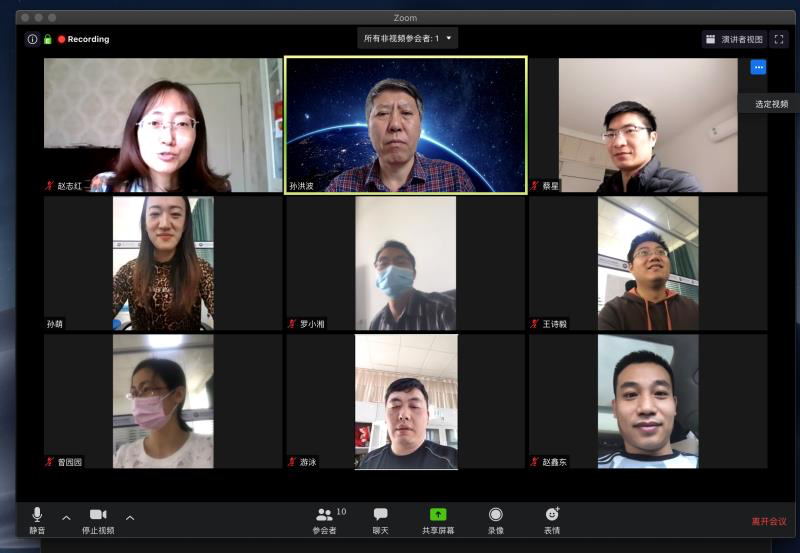800x553 pixels.
Task: Click the green share screen (共享屏幕) icon
Action: point(438,514)
